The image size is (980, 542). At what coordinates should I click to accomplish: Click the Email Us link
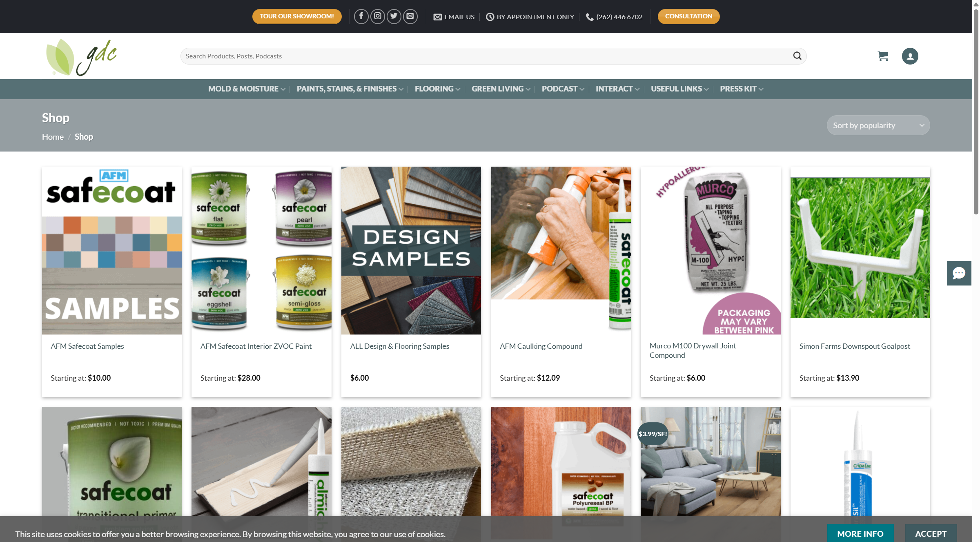[454, 17]
